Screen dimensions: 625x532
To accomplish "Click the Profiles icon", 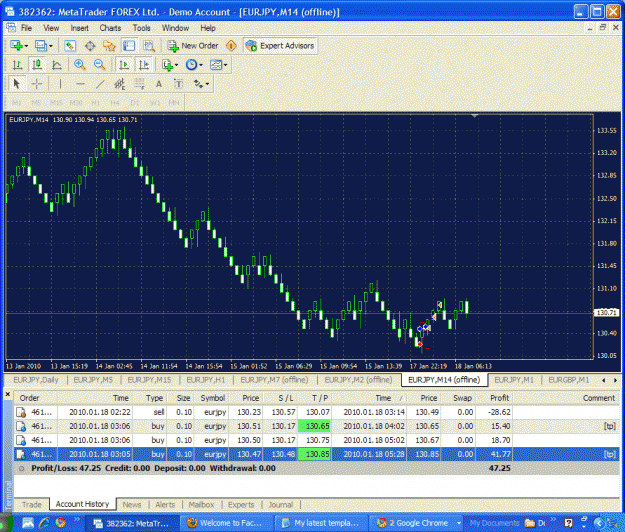I will 41,46.
